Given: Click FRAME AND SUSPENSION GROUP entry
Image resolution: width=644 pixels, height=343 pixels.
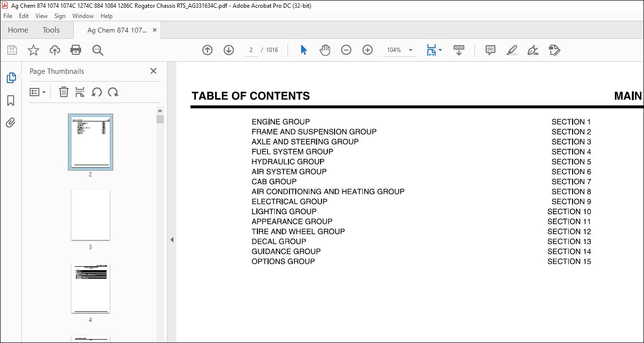Looking at the screenshot, I should coord(314,132).
